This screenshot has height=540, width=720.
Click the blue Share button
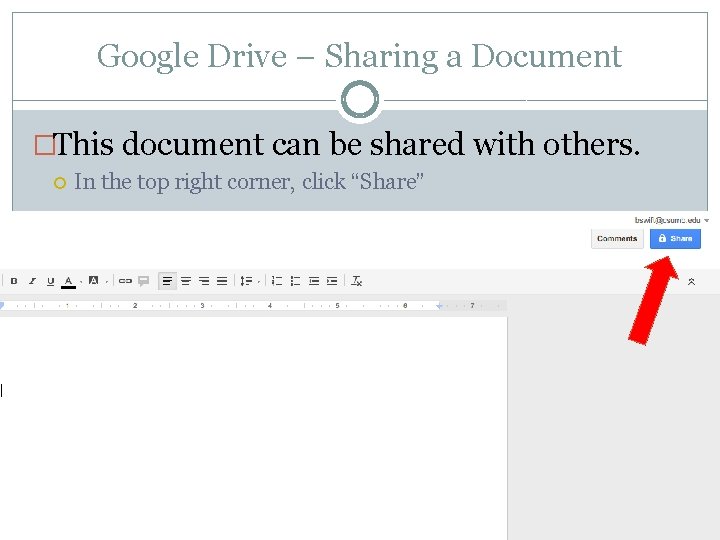click(675, 239)
